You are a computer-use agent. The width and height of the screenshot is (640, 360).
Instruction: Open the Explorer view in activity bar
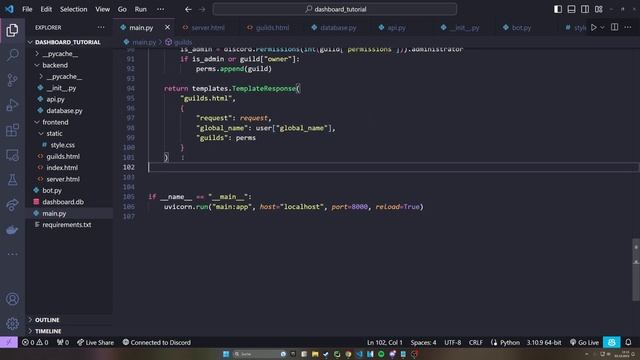[12, 30]
